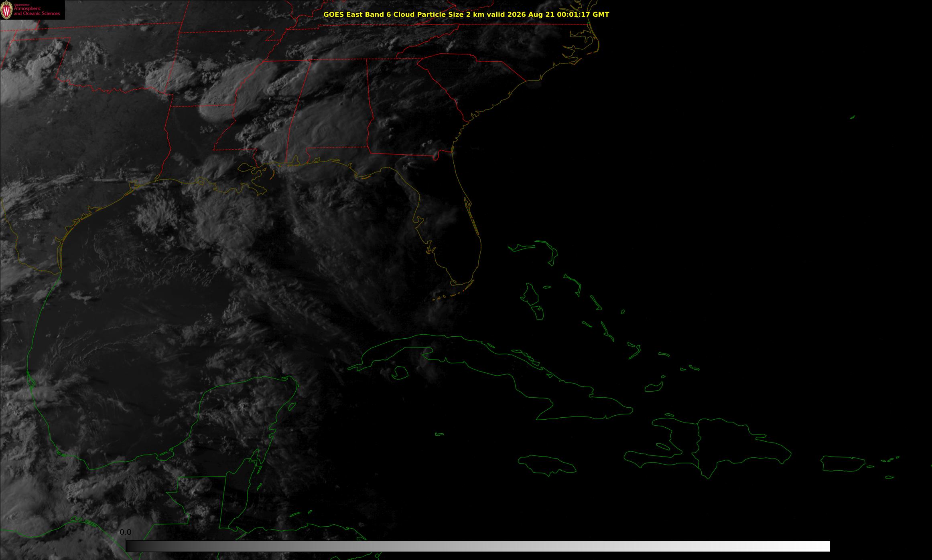Click inside the Puerto Rico outline

tap(843, 464)
